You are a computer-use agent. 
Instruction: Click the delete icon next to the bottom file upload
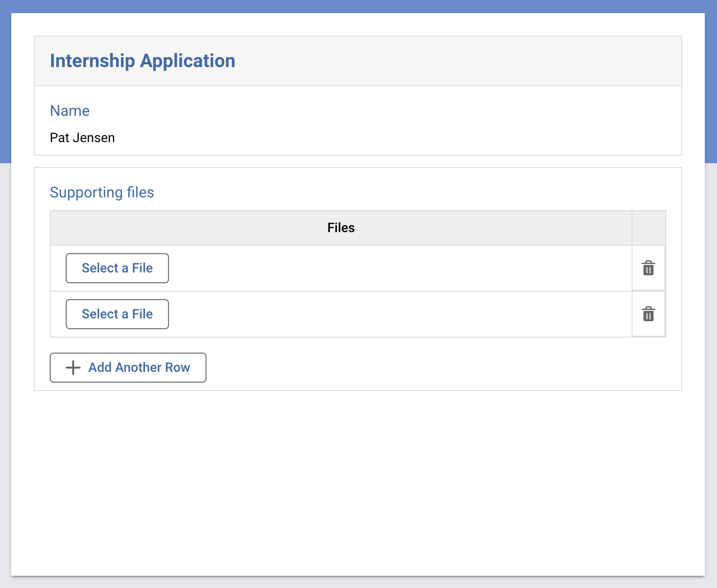tap(648, 314)
